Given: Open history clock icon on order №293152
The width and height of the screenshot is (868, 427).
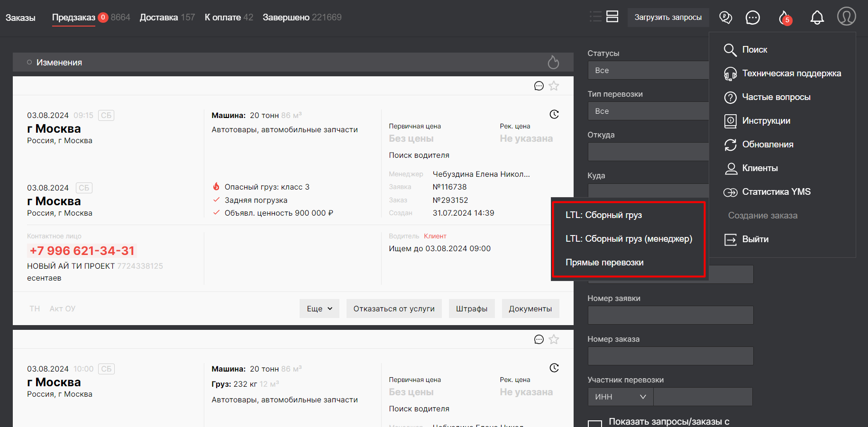Looking at the screenshot, I should [x=554, y=114].
